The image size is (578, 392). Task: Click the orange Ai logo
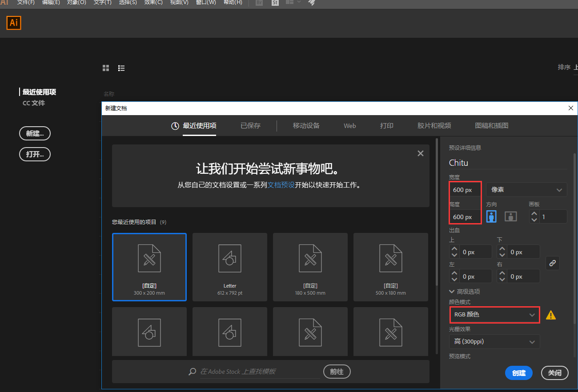14,23
